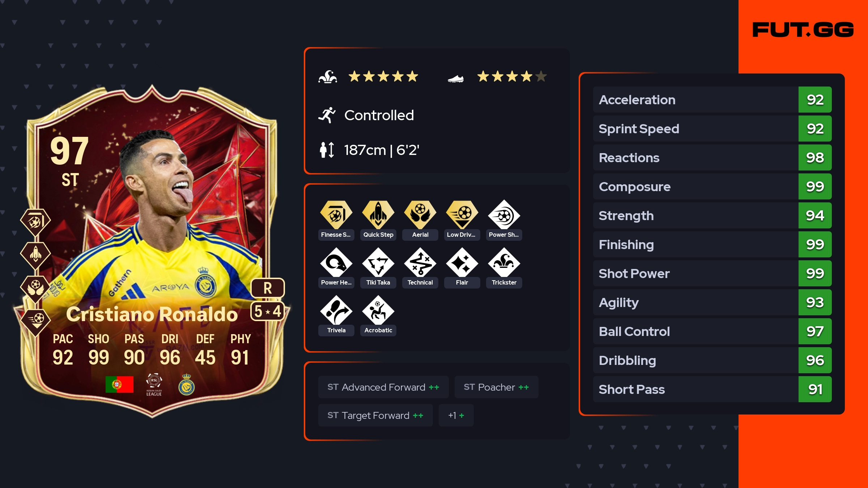868x488 pixels.
Task: Open the FUT.GG logo link
Action: (803, 29)
